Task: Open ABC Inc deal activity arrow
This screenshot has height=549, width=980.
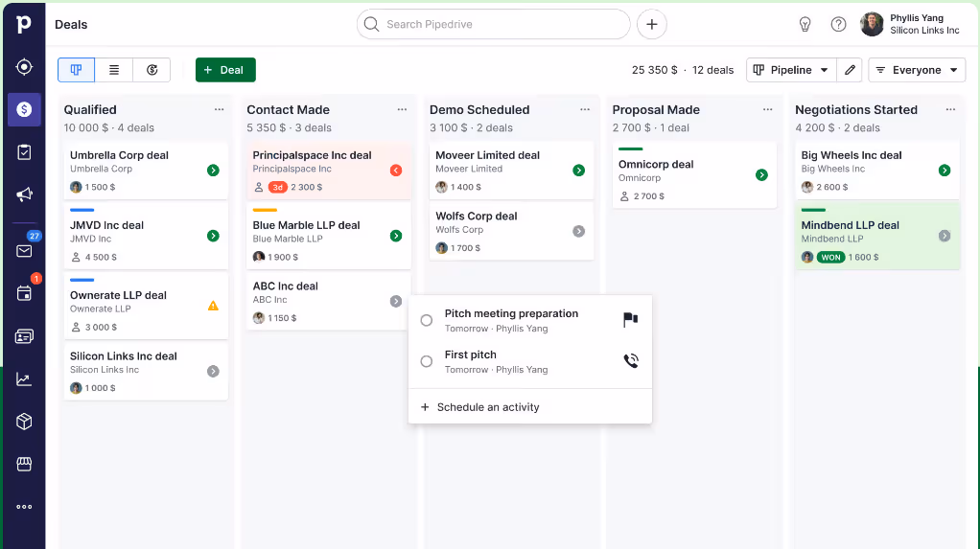Action: 396,302
